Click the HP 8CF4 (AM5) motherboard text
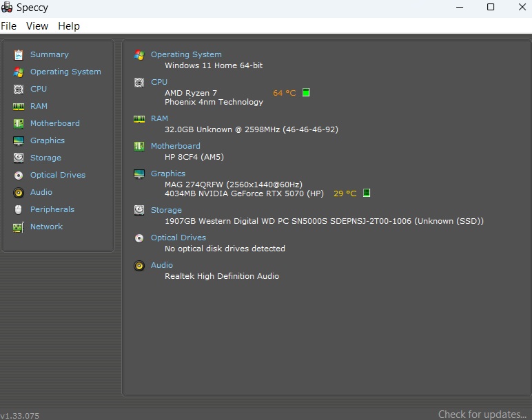Image resolution: width=532 pixels, height=420 pixels. pyautogui.click(x=194, y=157)
